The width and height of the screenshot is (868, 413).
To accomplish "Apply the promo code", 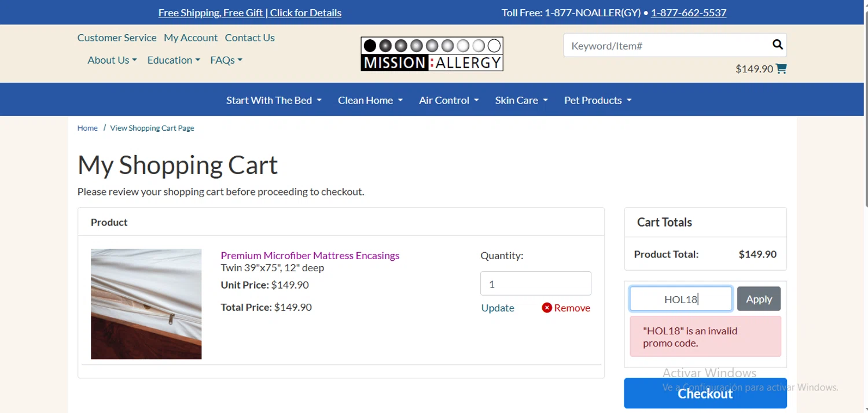I will point(759,299).
